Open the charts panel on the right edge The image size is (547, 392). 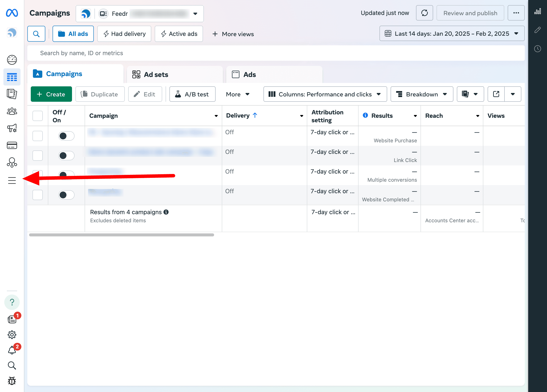[x=537, y=11]
